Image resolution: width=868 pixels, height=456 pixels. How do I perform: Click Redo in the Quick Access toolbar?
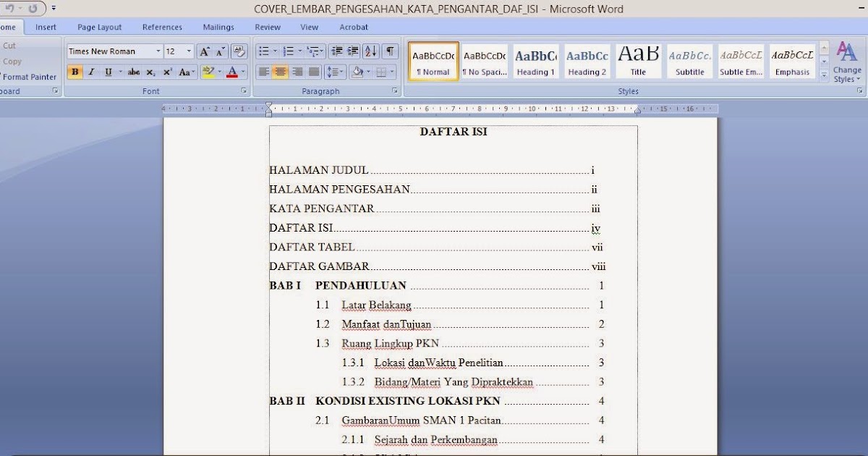click(x=33, y=9)
